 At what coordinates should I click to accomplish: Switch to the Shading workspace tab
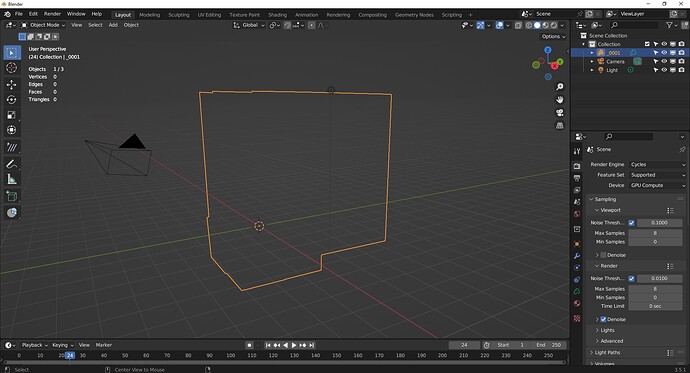277,15
